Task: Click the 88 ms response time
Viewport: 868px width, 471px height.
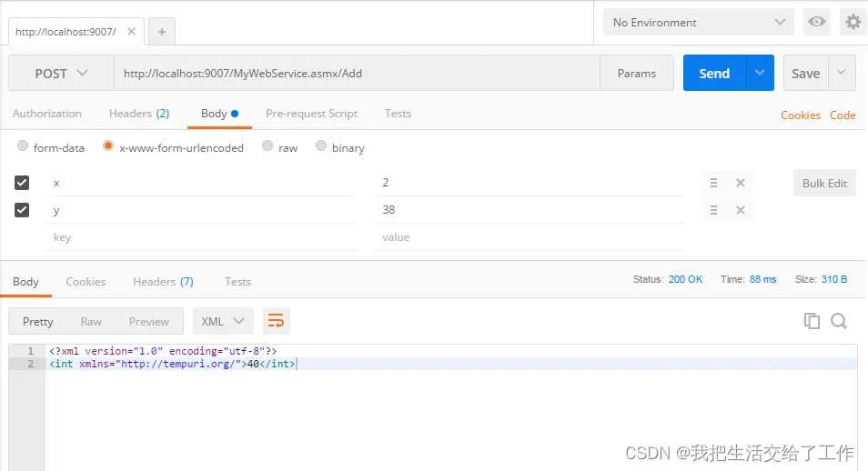Action: (762, 279)
